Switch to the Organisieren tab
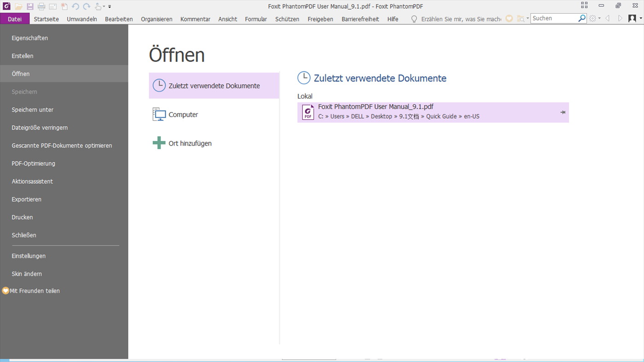644x362 pixels. coord(157,19)
